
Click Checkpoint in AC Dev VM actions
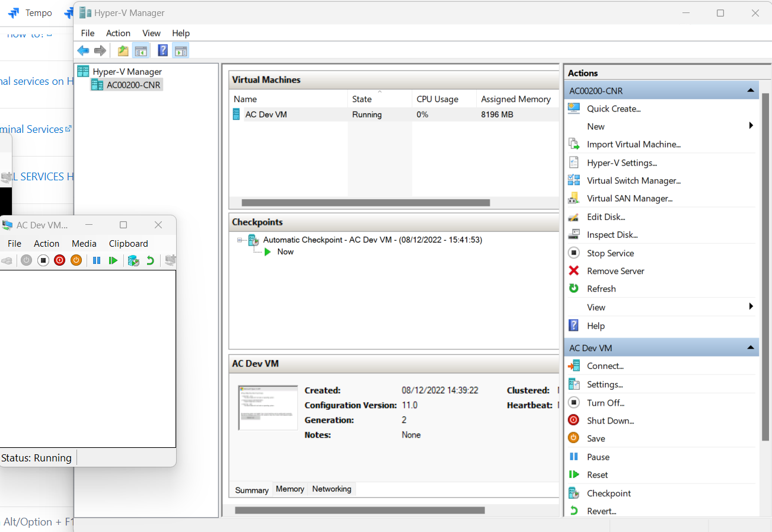click(x=609, y=493)
